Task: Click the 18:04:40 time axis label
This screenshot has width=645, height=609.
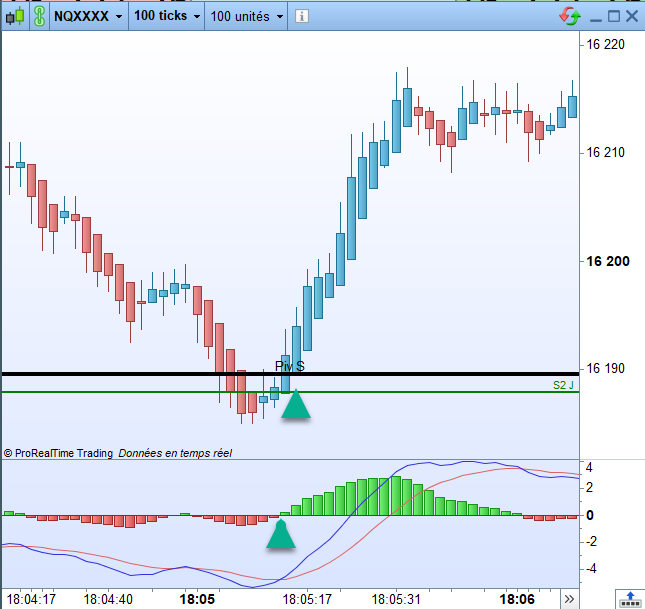Action: [108, 599]
